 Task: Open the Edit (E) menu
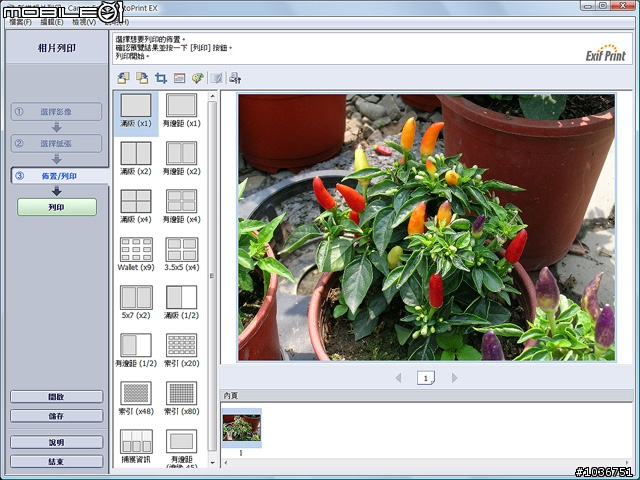(52, 22)
